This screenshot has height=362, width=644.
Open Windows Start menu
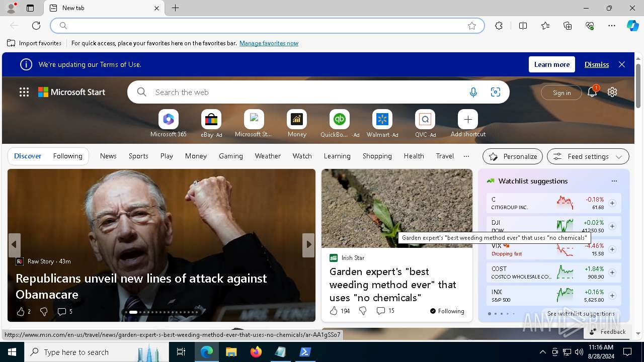coord(12,352)
